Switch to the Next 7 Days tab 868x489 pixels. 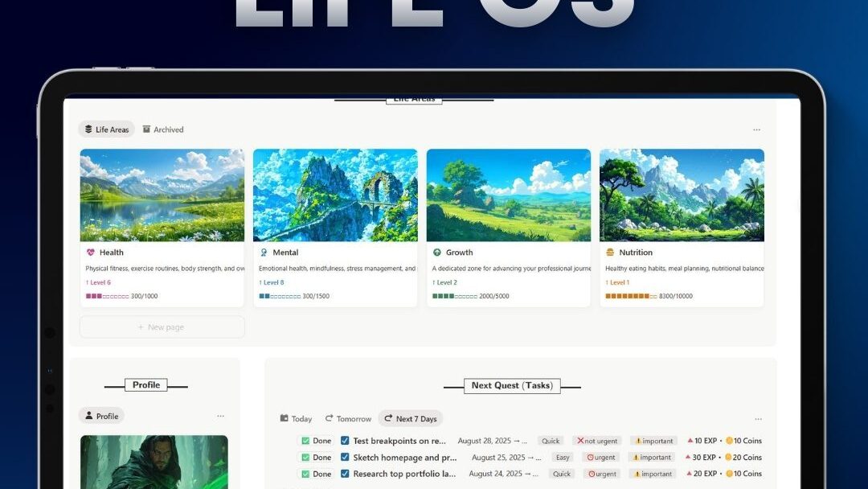point(410,418)
